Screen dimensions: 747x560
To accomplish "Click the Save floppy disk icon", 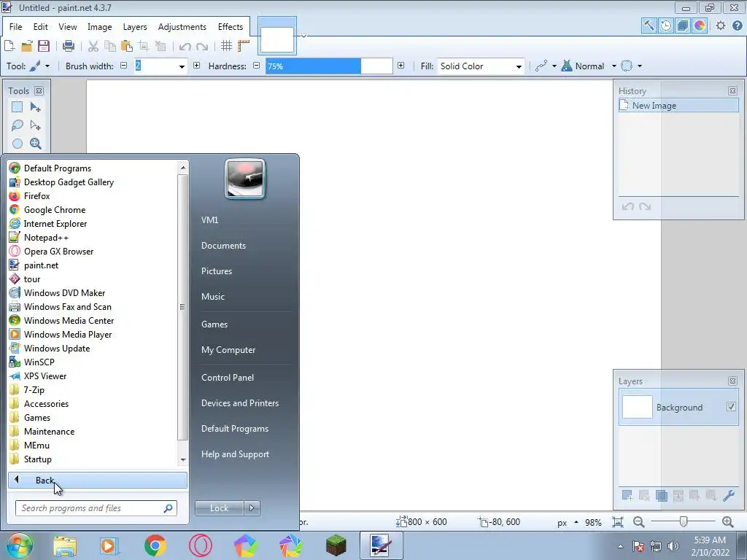I will (44, 46).
